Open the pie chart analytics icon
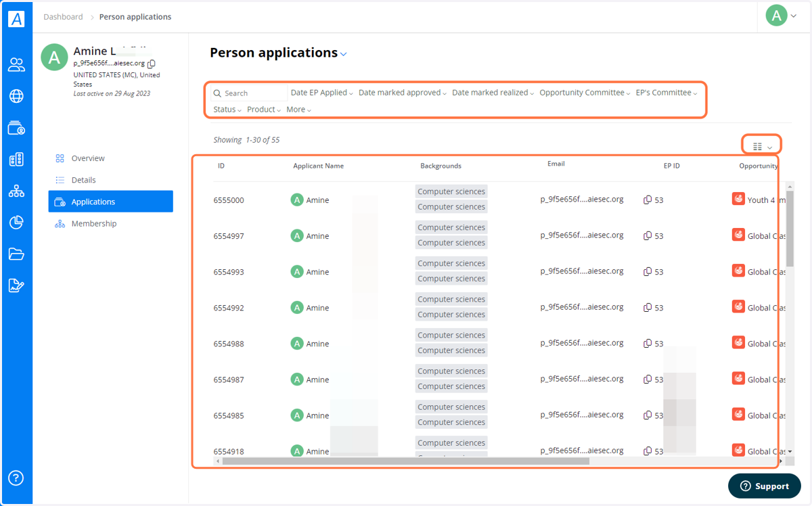The height and width of the screenshot is (506, 812). point(16,222)
